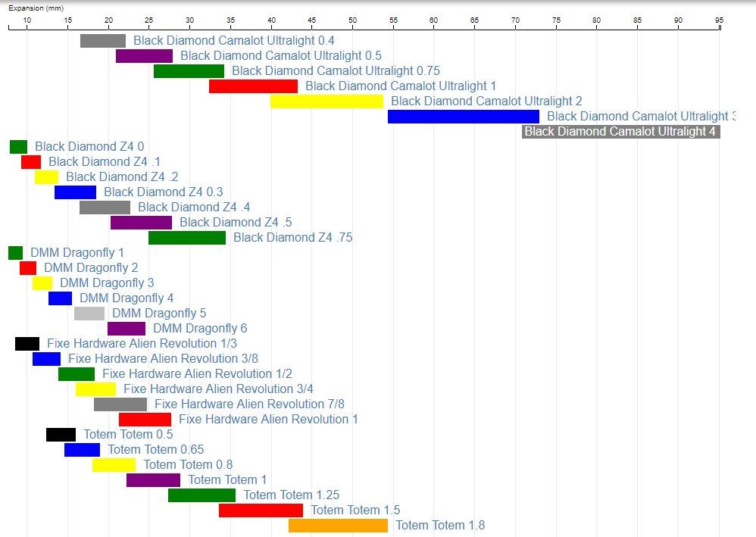Select the Fixe Hardware Alien Revolution 1/2 label

(x=197, y=374)
